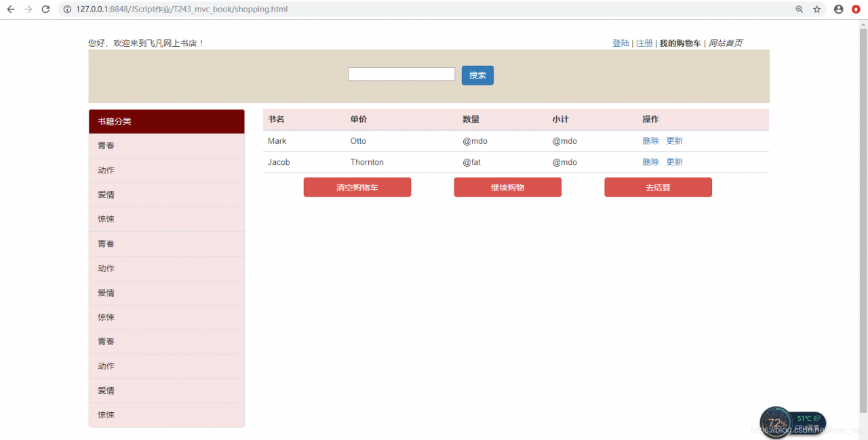Go back using the browser back arrow
The width and height of the screenshot is (868, 440).
10,9
